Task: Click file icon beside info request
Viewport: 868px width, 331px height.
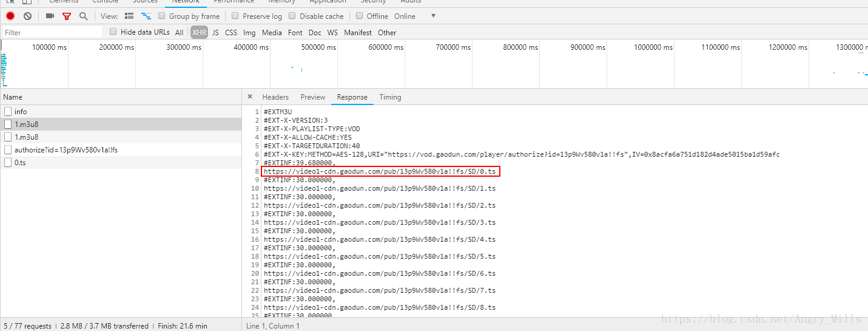Action: click(8, 112)
